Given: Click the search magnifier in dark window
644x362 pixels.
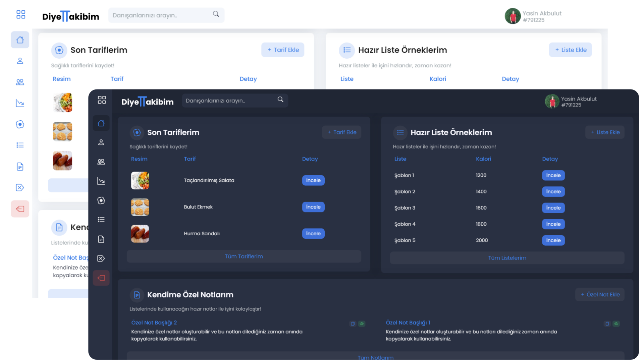Looking at the screenshot, I should pos(280,100).
